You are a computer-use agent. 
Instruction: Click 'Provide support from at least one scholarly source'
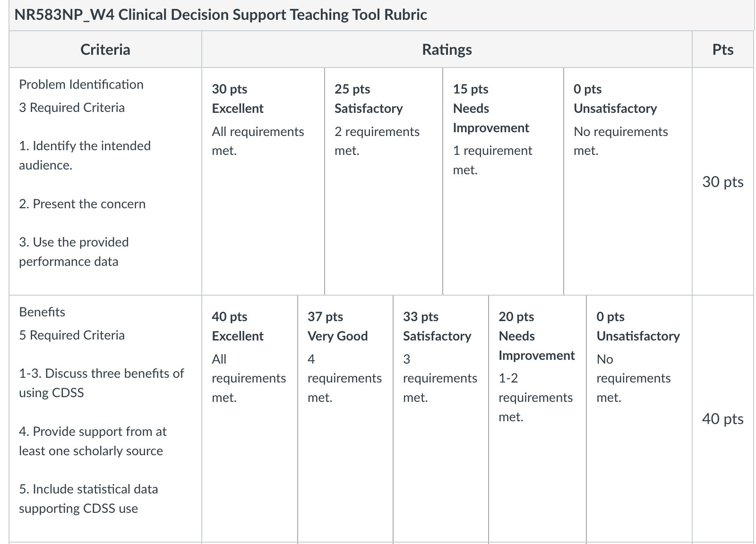coord(93,441)
